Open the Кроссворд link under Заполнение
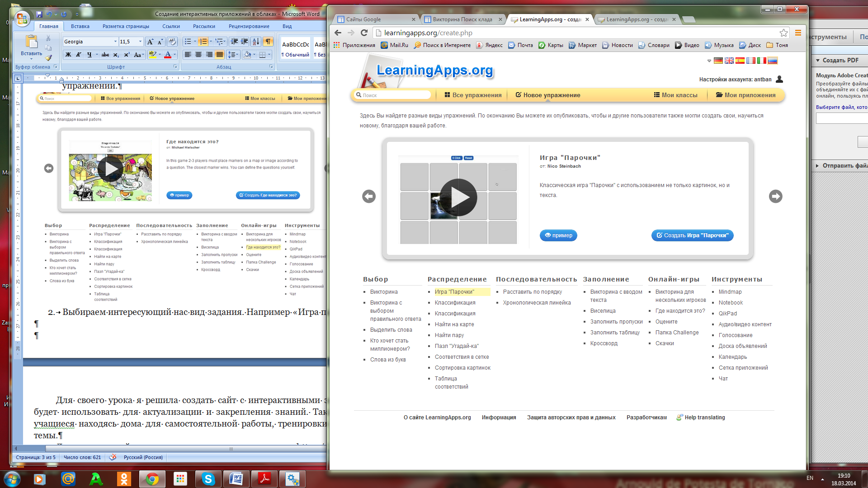The width and height of the screenshot is (868, 488). tap(604, 343)
